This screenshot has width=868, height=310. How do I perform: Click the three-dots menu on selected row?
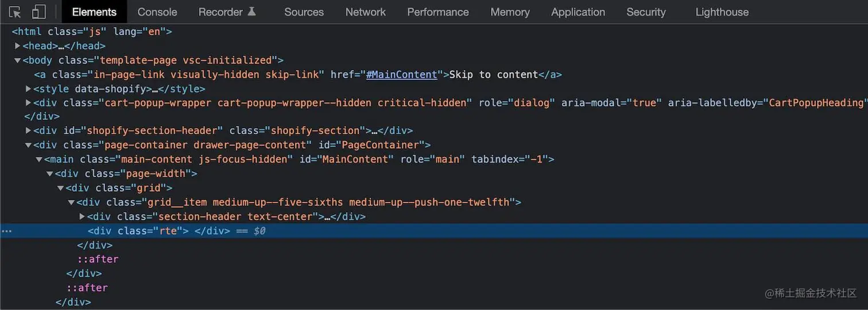coord(6,231)
